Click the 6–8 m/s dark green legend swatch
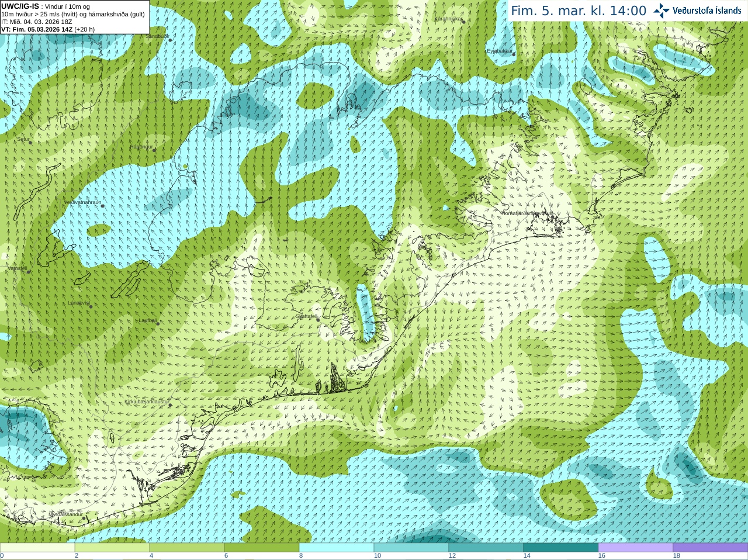Screen dimensions: 748x560 pyautogui.click(x=262, y=548)
